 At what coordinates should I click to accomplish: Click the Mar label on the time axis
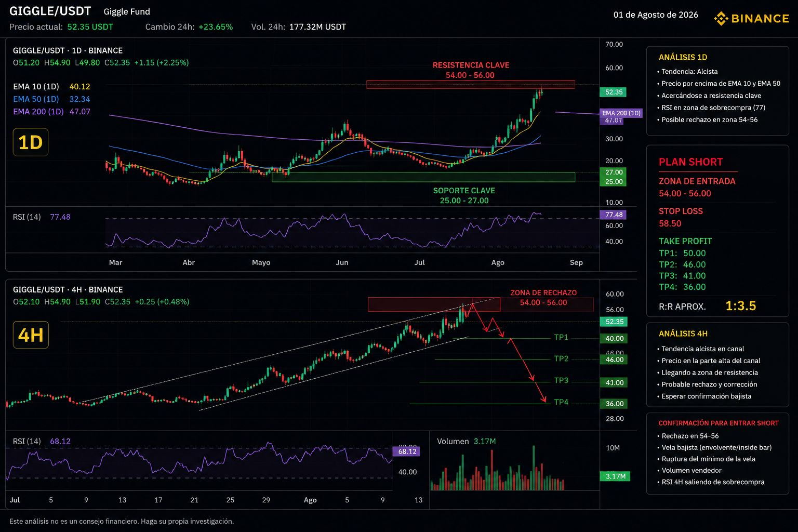click(115, 262)
